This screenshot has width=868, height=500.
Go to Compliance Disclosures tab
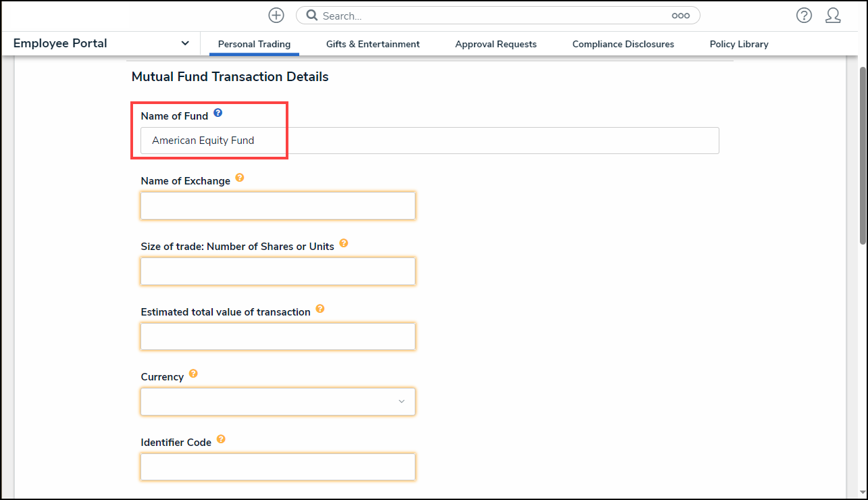(623, 44)
